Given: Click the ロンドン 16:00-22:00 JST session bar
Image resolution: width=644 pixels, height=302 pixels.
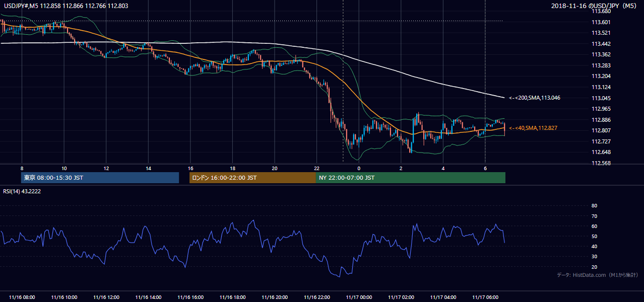Looking at the screenshot, I should pos(252,178).
